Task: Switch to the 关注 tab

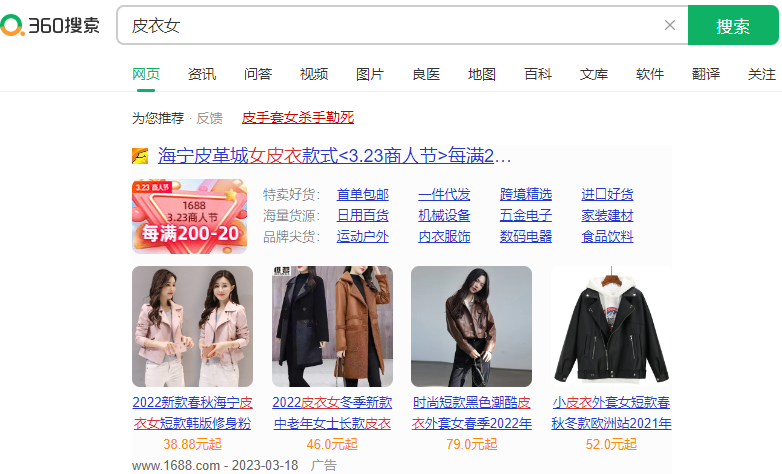Action: tap(762, 74)
